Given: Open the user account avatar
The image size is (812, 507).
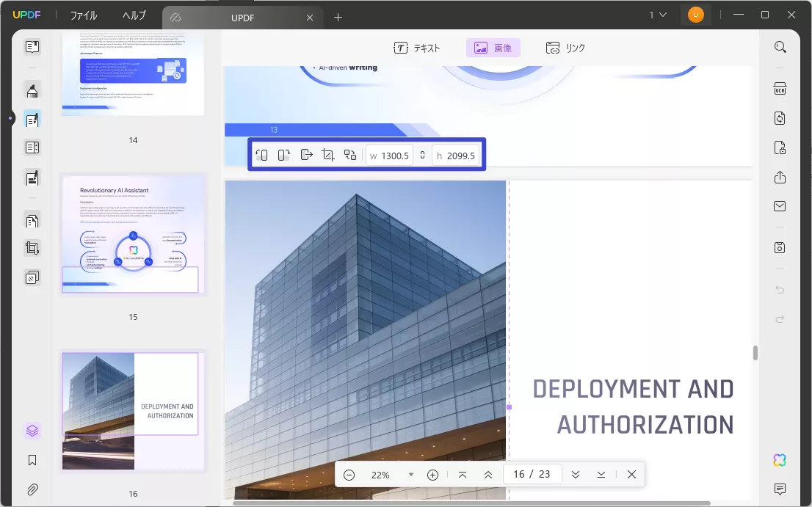Looking at the screenshot, I should pos(695,15).
